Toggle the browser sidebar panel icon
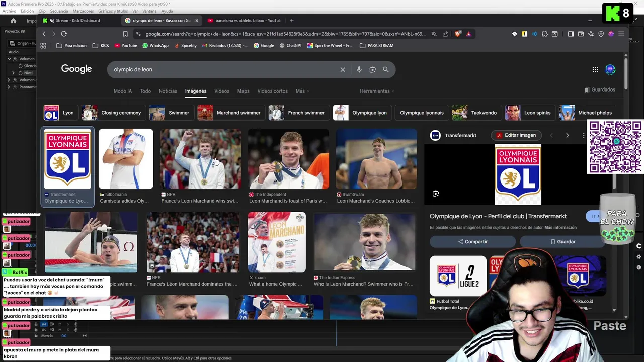Viewport: 644px width, 362px height. (x=571, y=34)
